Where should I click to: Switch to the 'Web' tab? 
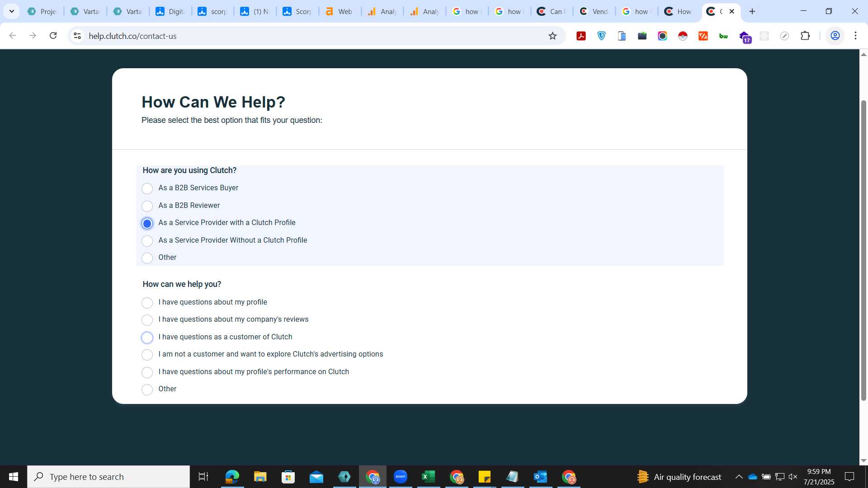coord(340,11)
